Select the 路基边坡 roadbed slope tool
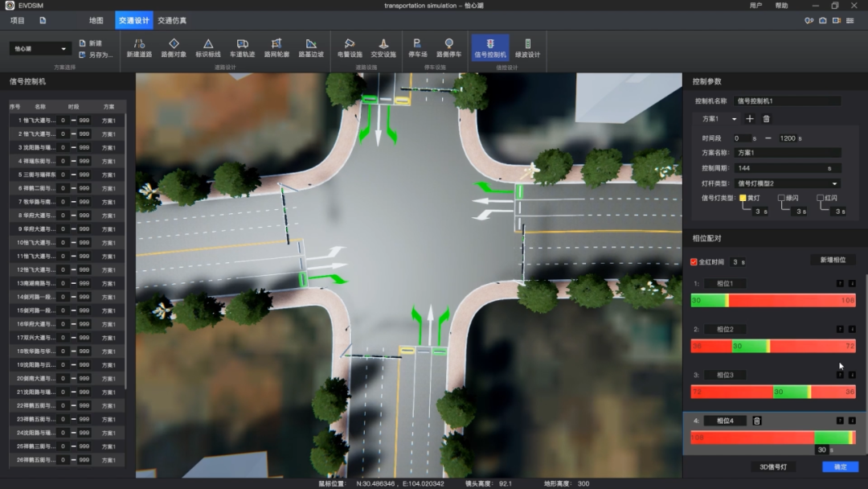The image size is (868, 489). pyautogui.click(x=311, y=48)
